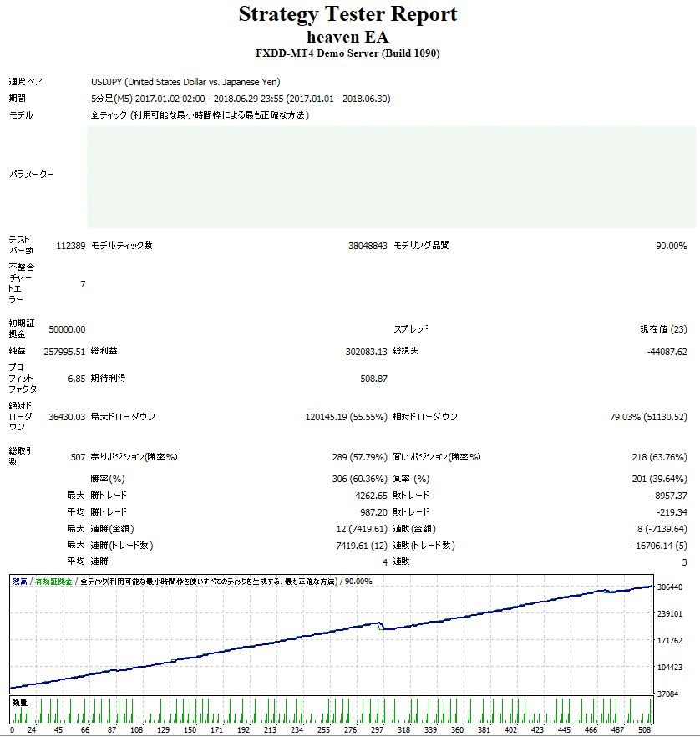This screenshot has height=737, width=700.
Task: Click net profit value 257995.51
Action: point(64,352)
